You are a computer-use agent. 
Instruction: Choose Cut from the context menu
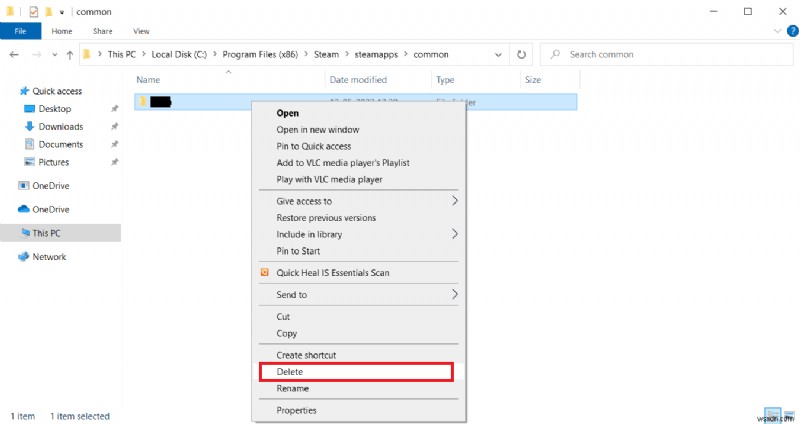[x=283, y=317]
